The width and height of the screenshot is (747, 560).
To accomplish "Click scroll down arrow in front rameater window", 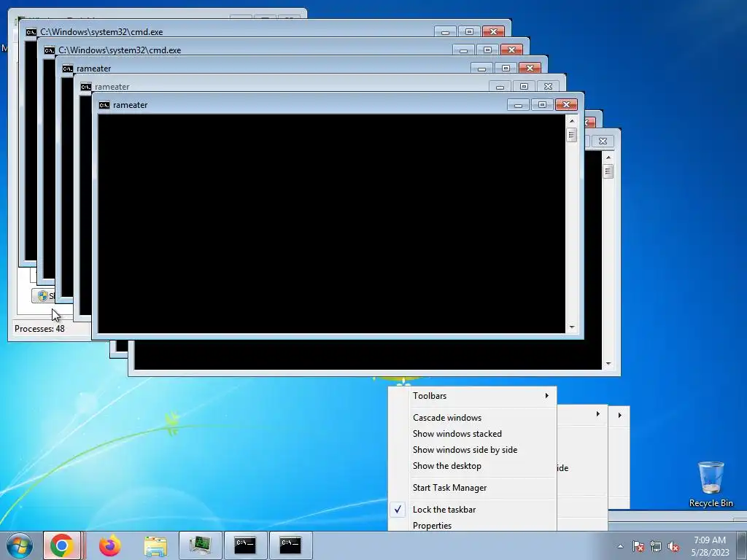I will point(572,327).
